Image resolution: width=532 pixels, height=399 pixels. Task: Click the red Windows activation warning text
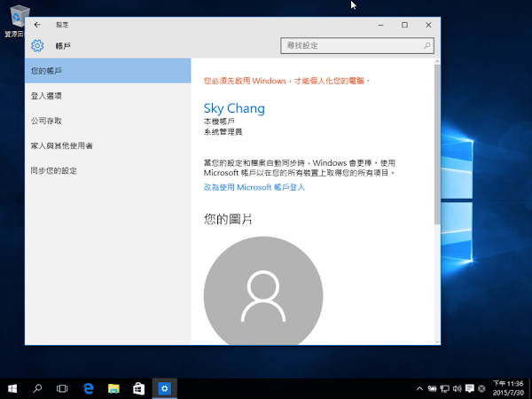(286, 81)
